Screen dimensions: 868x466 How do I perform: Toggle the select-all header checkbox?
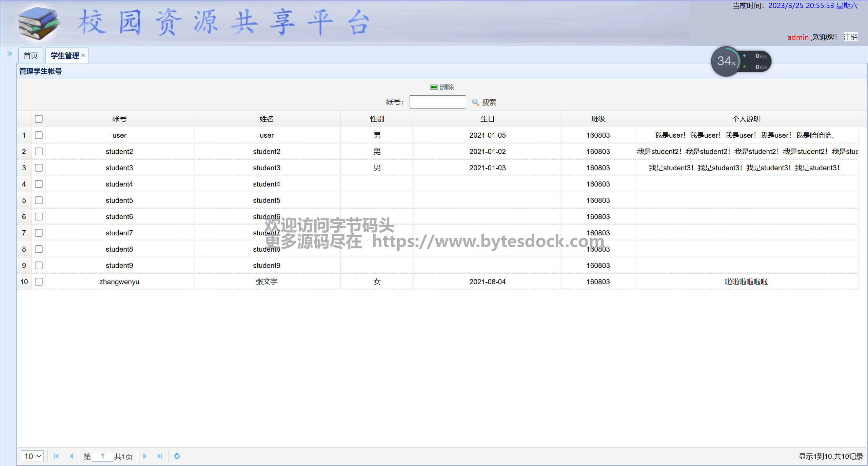tap(39, 119)
